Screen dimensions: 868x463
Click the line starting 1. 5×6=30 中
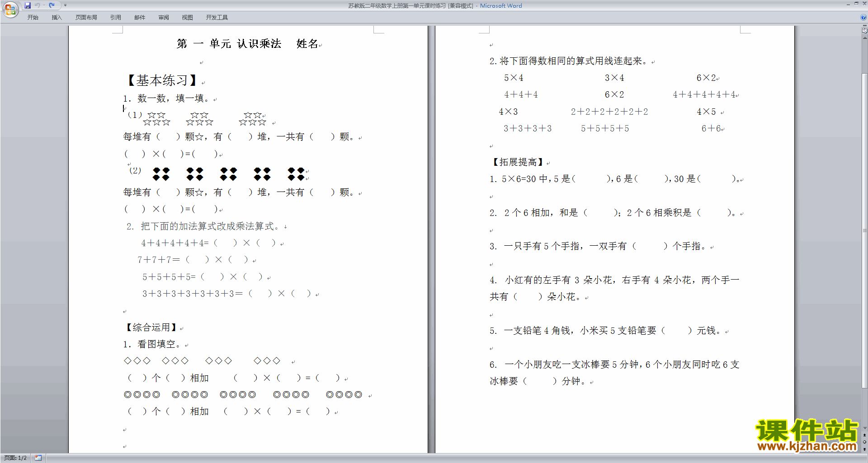(614, 179)
